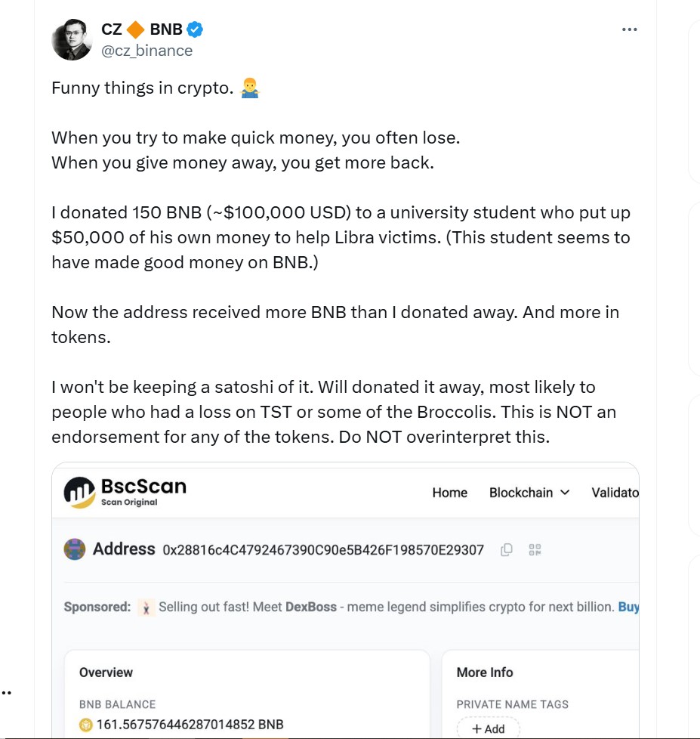This screenshot has height=739, width=700.
Task: Open the @cz_binance profile handle
Action: [146, 51]
